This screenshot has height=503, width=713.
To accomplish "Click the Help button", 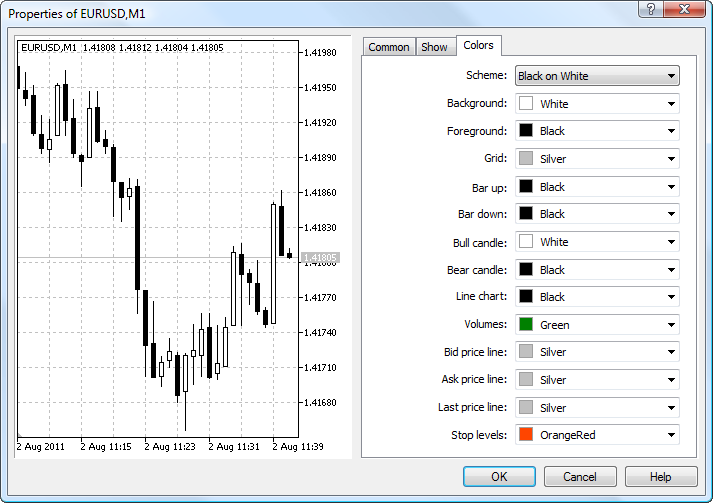I will coord(661,477).
